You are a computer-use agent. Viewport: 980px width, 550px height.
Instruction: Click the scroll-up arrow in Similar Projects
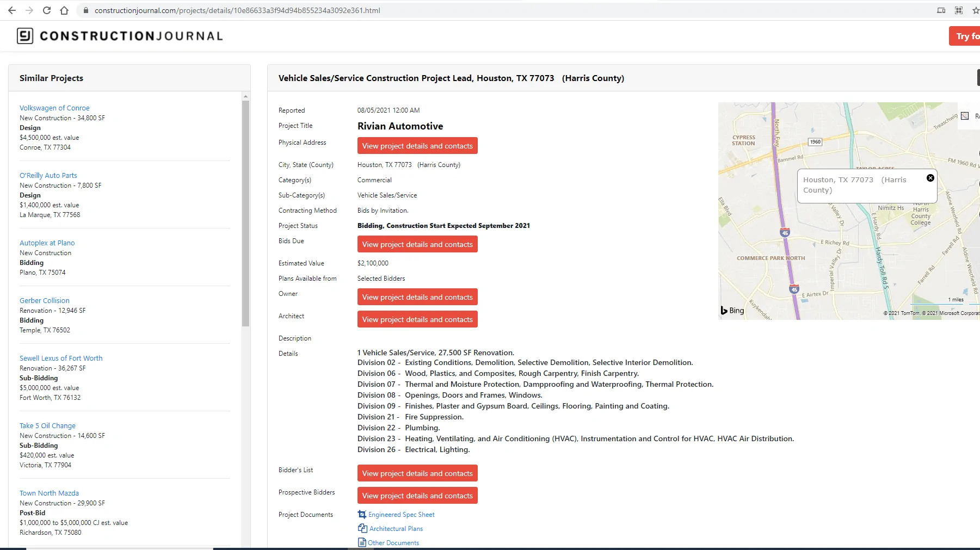(x=246, y=96)
